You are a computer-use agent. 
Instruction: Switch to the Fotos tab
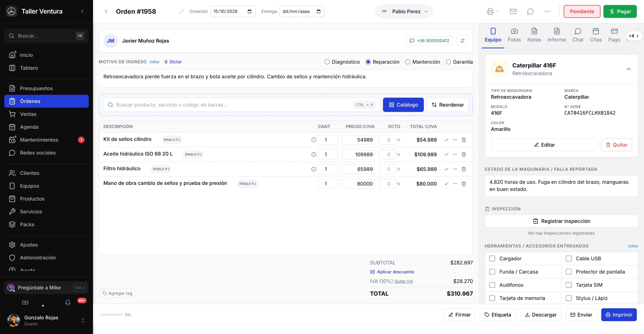pyautogui.click(x=514, y=35)
